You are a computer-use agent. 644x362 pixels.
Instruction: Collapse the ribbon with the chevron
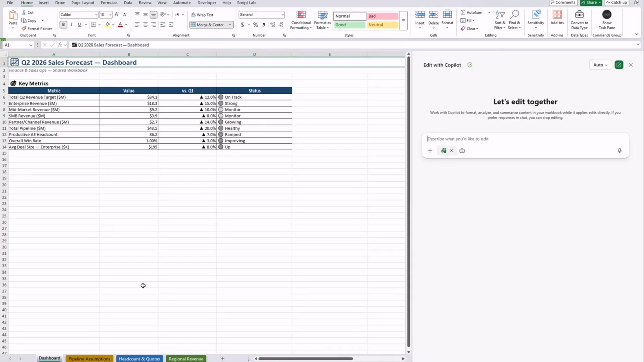click(636, 35)
